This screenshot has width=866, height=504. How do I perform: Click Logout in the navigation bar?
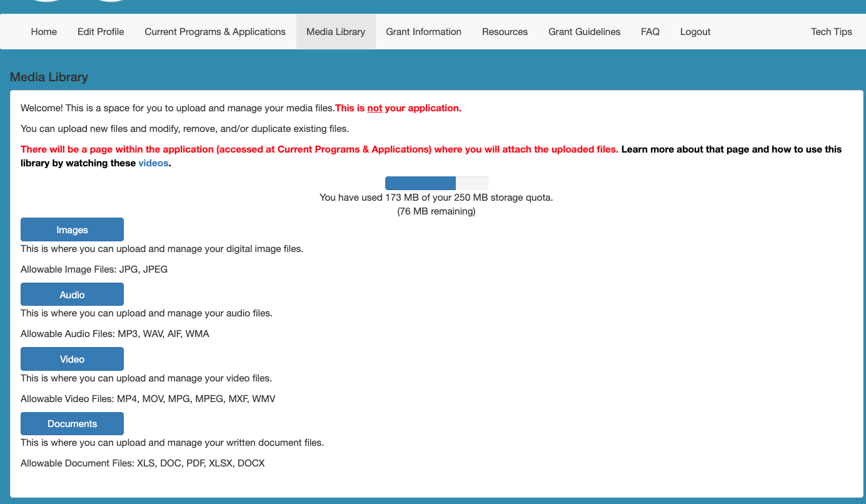pyautogui.click(x=695, y=32)
